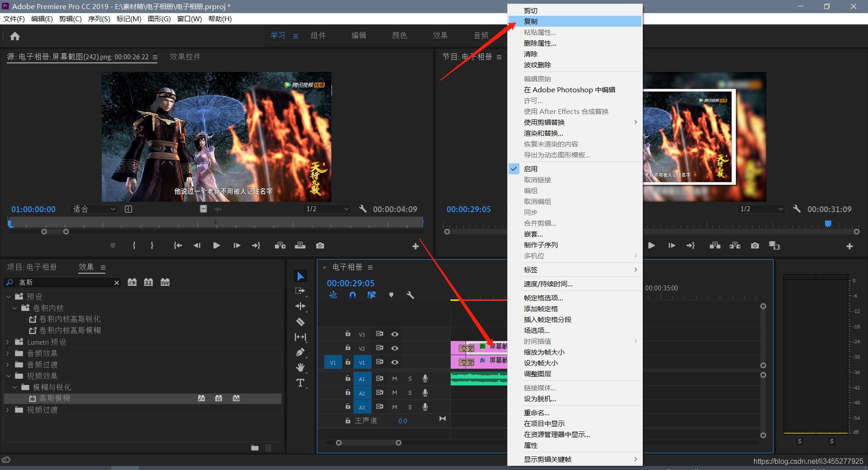Toggle Snap magnet in timeline
The height and width of the screenshot is (470, 868).
click(353, 295)
